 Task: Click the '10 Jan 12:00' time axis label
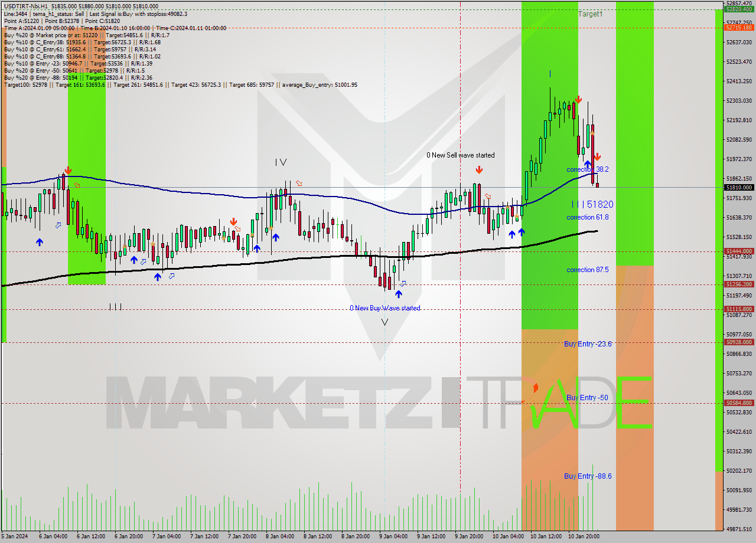[546, 537]
